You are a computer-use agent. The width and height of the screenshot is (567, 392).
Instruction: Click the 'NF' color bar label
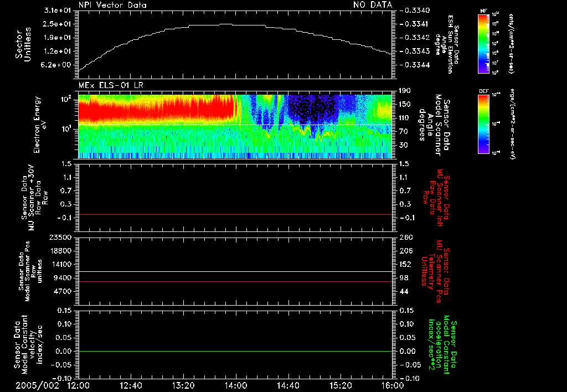click(483, 11)
